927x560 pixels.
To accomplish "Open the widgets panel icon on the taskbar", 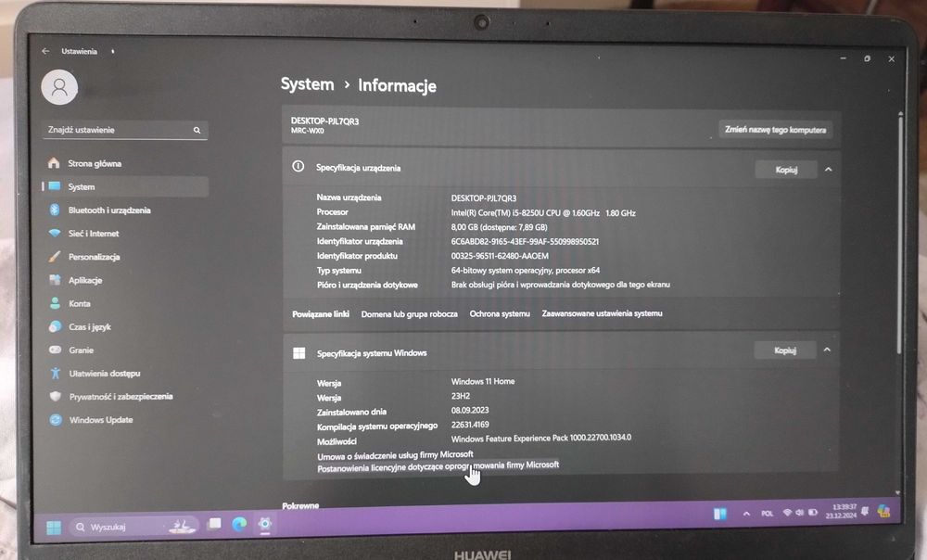I will click(719, 514).
